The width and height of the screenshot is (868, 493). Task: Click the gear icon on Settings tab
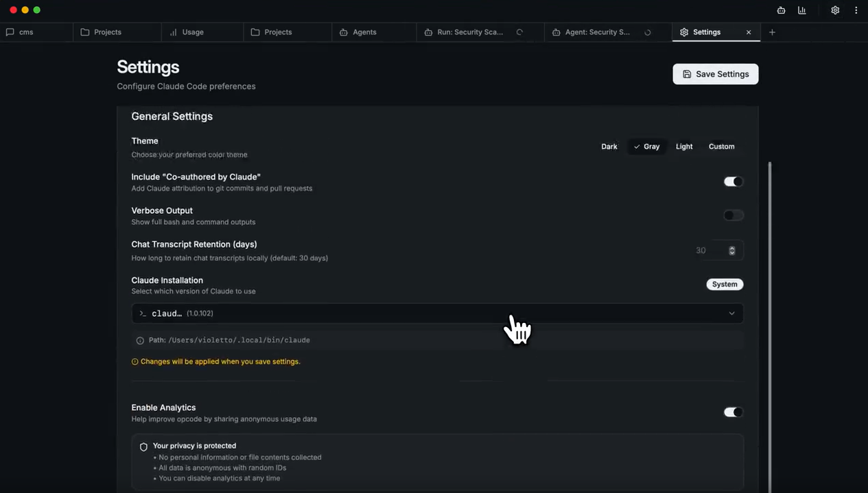pyautogui.click(x=684, y=32)
